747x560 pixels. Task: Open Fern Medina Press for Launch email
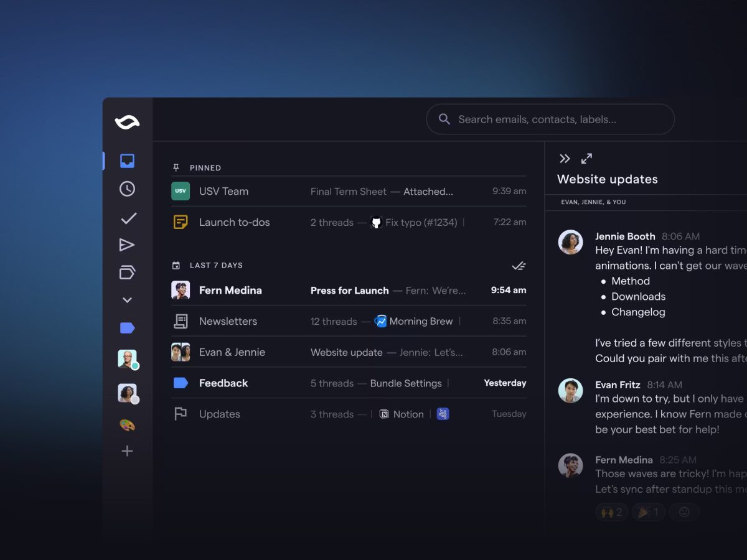pos(349,290)
